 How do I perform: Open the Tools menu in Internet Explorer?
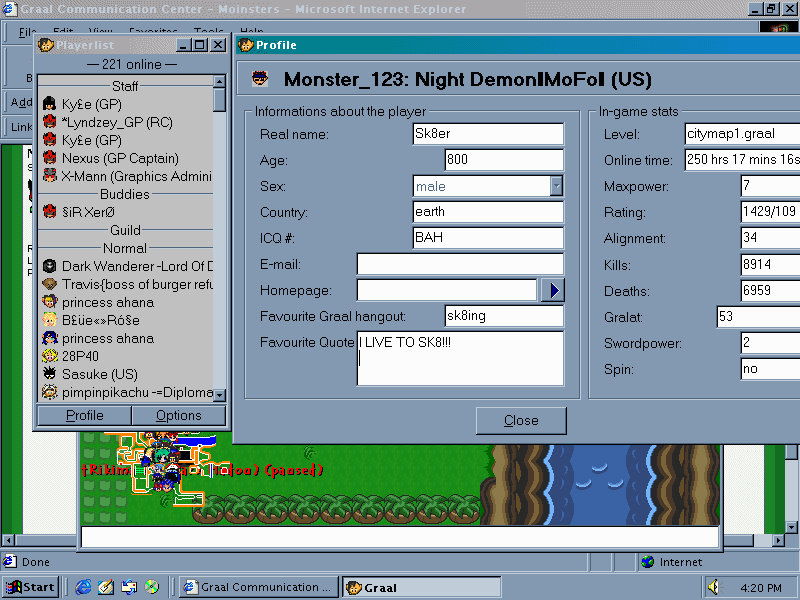click(x=209, y=32)
